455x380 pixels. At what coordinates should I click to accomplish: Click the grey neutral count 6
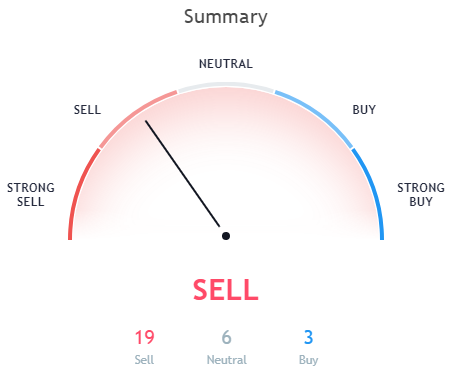tap(227, 337)
